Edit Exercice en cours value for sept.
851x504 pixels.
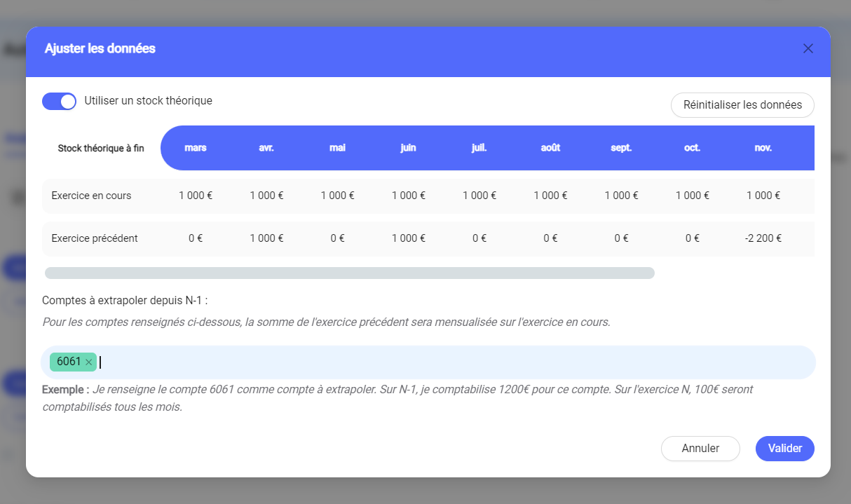pyautogui.click(x=621, y=196)
